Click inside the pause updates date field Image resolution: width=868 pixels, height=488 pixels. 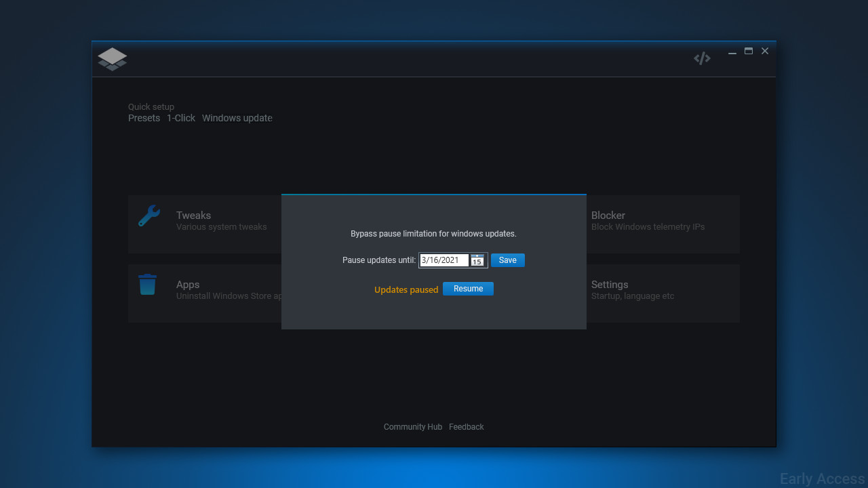[x=444, y=260]
